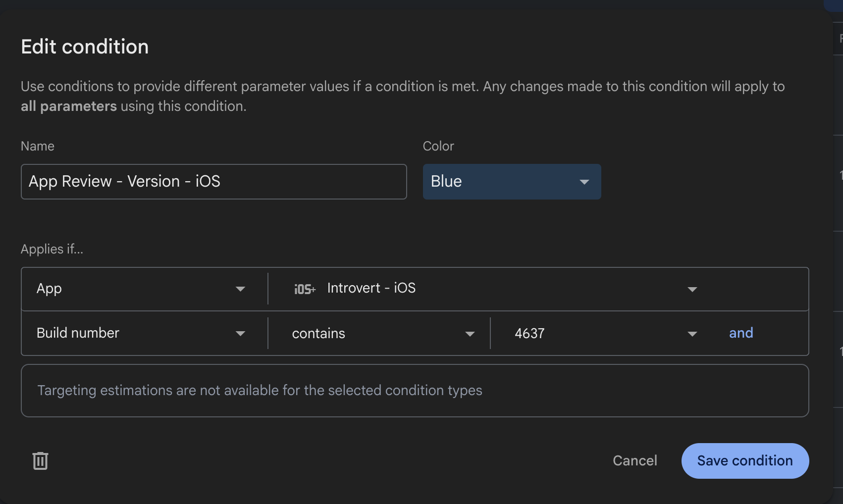Open the Color dropdown showing Blue

click(512, 182)
